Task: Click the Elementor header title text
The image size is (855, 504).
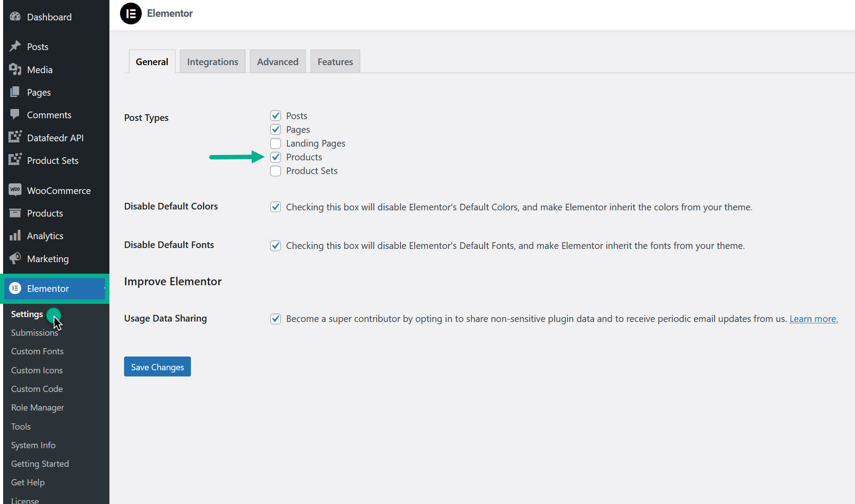Action: click(170, 13)
